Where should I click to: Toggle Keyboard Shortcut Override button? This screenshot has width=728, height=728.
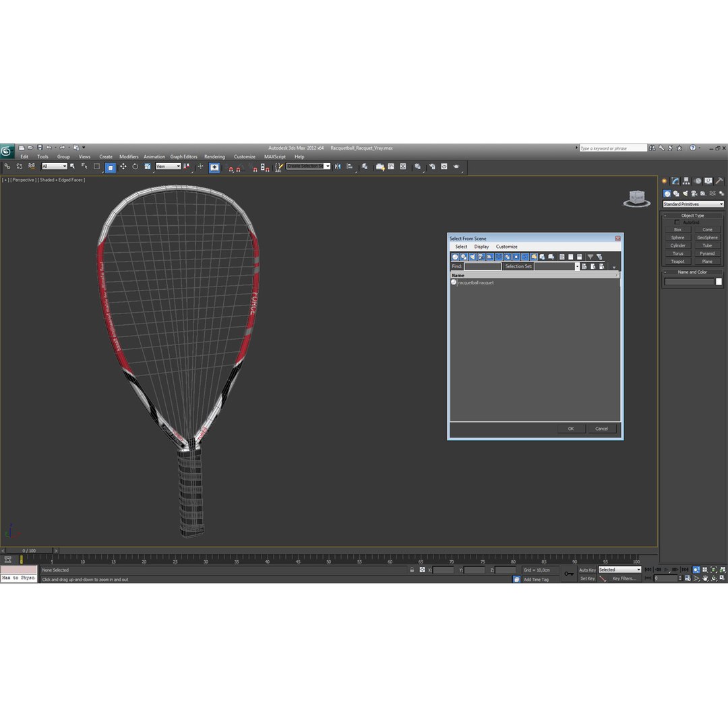[x=214, y=167]
